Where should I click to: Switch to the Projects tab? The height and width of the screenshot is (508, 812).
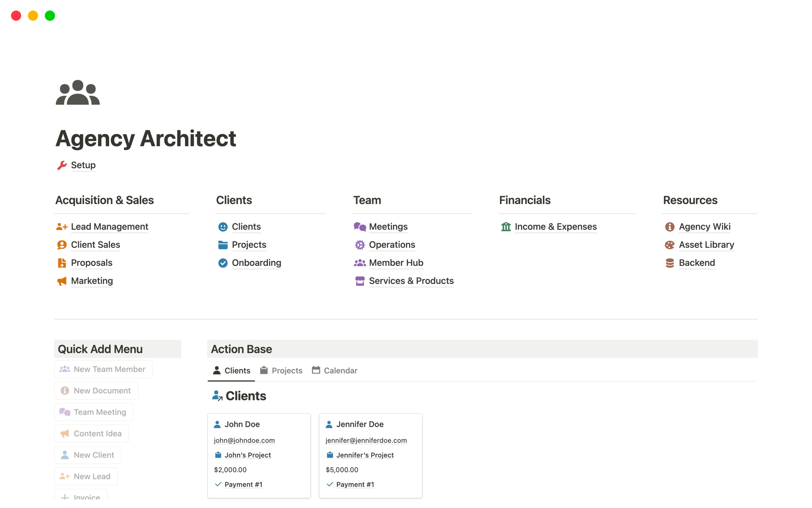click(281, 370)
